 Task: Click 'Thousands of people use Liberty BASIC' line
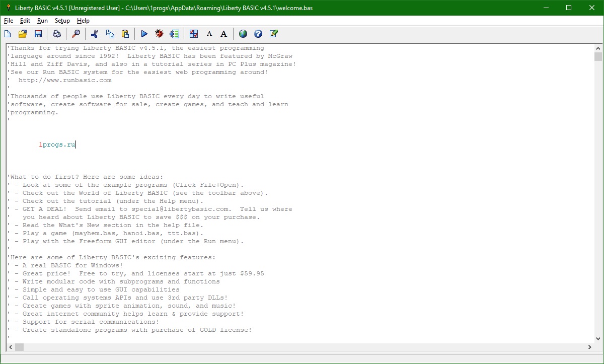(x=135, y=97)
